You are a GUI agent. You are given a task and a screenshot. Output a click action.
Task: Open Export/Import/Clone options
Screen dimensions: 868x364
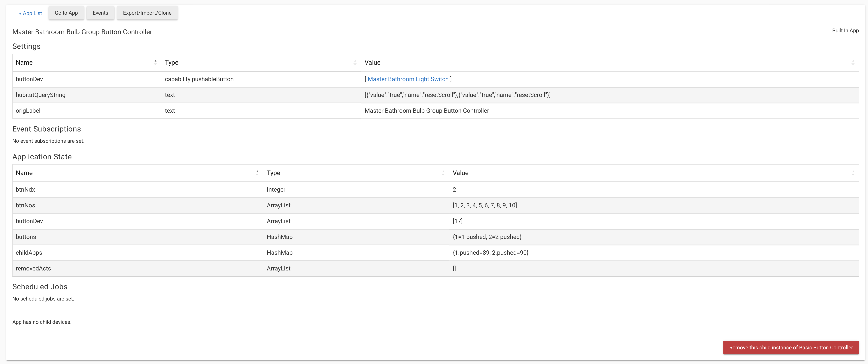147,13
